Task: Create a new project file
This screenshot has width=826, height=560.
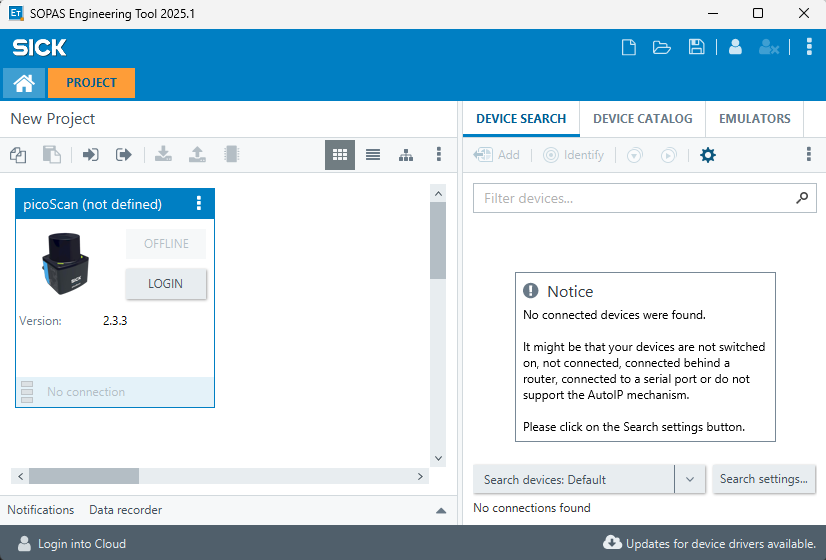Action: click(628, 47)
